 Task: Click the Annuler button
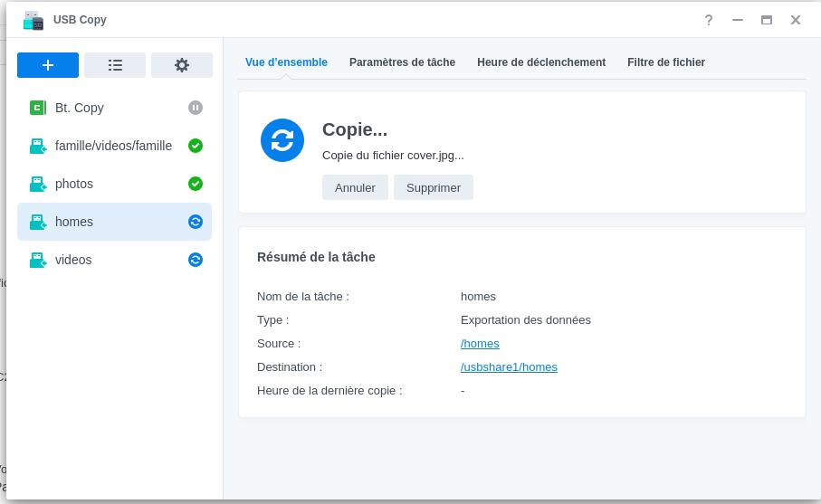pos(355,187)
